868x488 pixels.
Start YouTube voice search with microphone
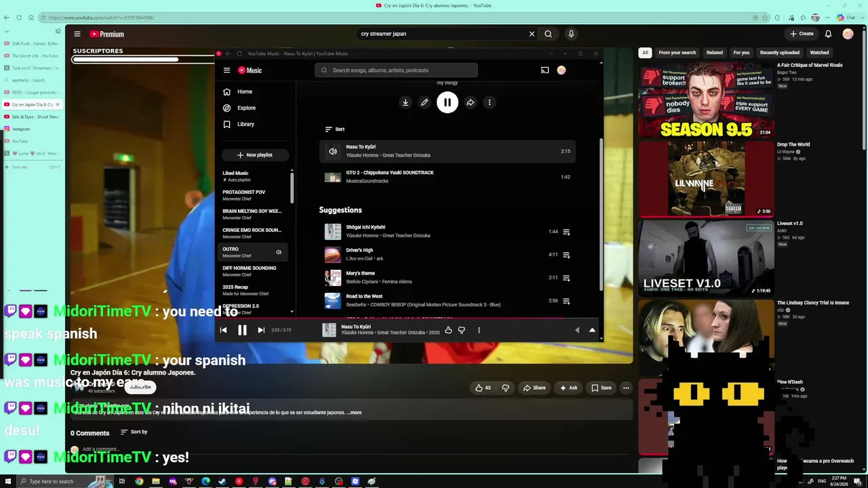(571, 34)
